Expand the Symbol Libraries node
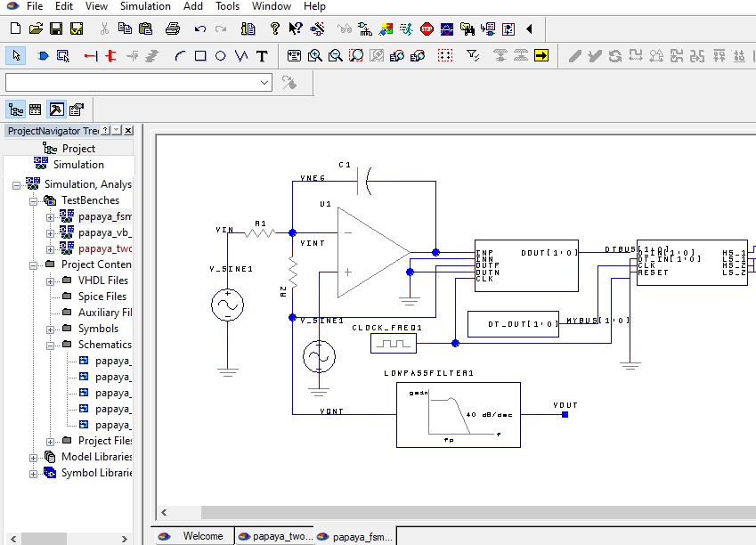Image resolution: width=756 pixels, height=545 pixels. (33, 474)
